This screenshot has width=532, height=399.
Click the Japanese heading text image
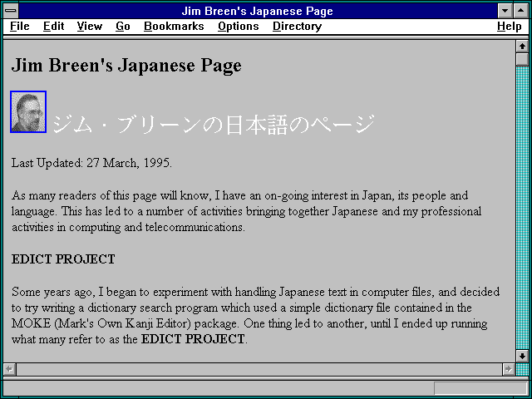click(214, 124)
